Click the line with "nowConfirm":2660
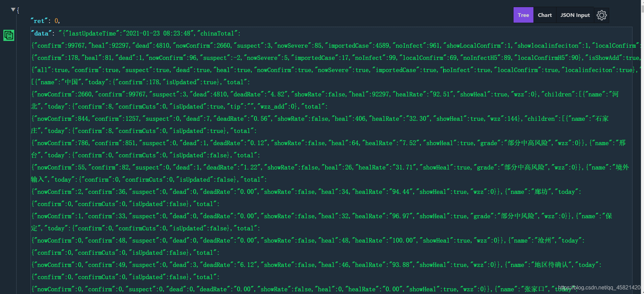644x294 pixels. click(325, 94)
